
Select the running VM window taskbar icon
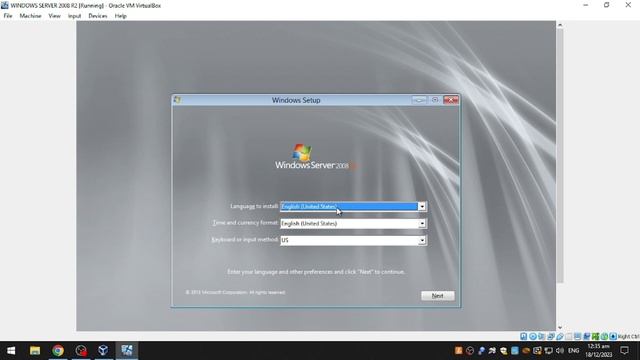[x=127, y=351]
